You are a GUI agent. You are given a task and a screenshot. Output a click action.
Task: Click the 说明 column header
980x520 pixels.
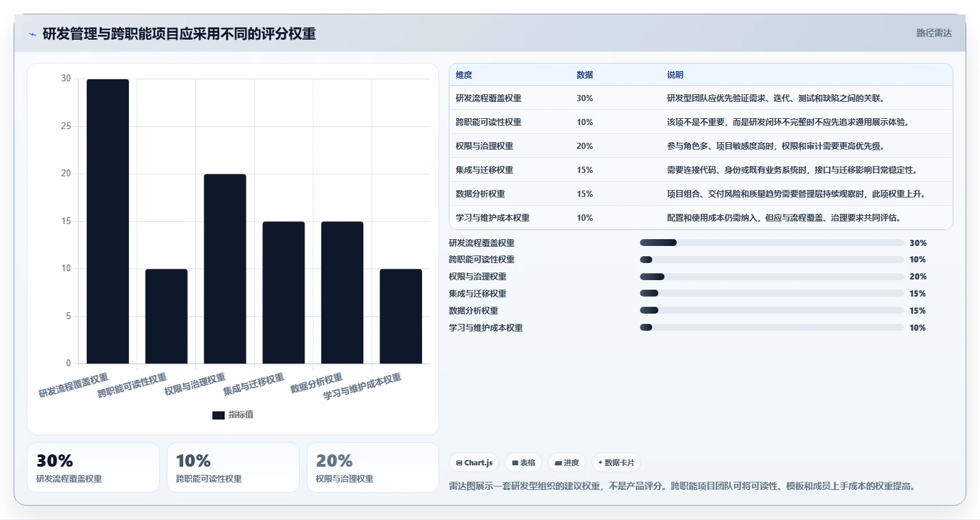(x=675, y=75)
